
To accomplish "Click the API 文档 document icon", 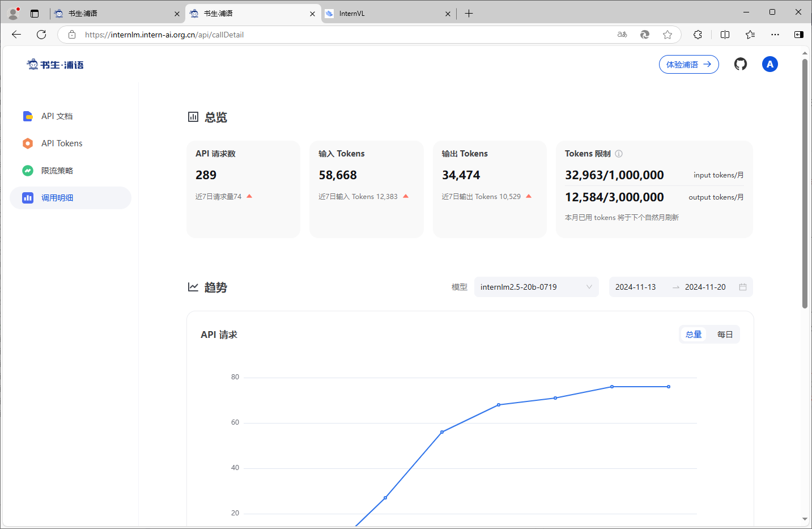I will [28, 116].
